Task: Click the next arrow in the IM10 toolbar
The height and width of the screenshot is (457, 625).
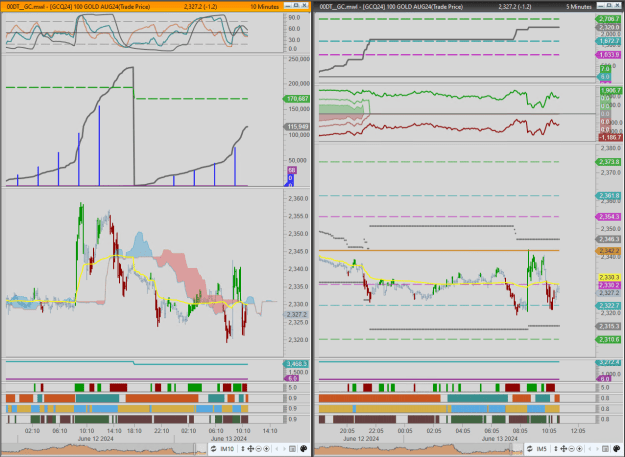Action: point(285,449)
